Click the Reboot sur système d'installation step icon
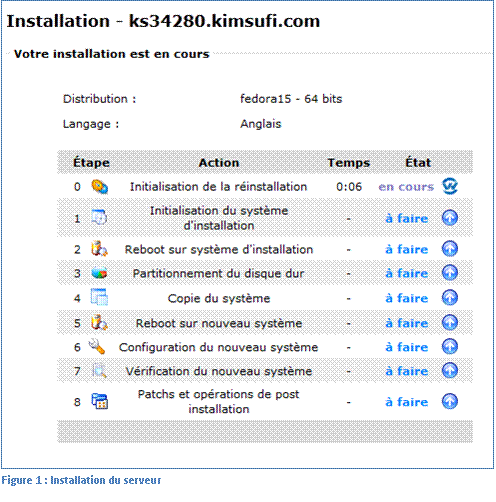Viewport: 496px width, 502px height. [x=99, y=249]
